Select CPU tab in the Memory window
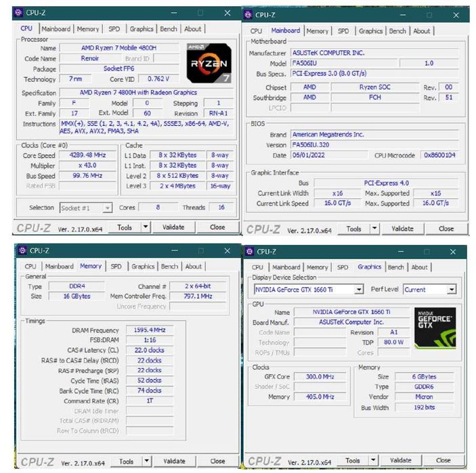The width and height of the screenshot is (476, 473). click(30, 267)
